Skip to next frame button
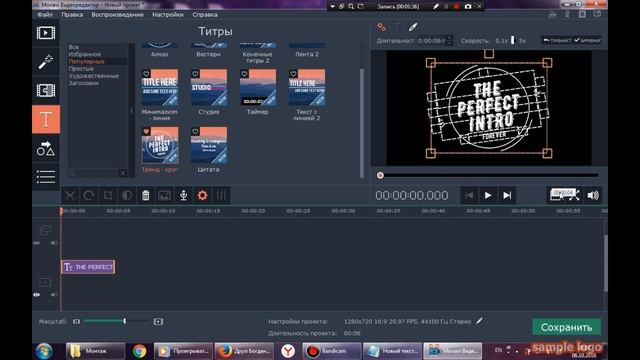The height and width of the screenshot is (360, 640). (507, 195)
